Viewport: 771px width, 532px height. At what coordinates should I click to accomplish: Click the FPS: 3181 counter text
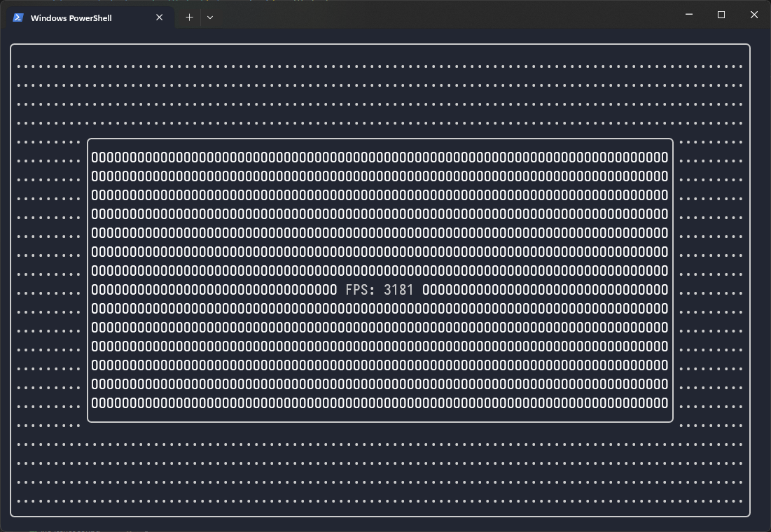coord(380,290)
